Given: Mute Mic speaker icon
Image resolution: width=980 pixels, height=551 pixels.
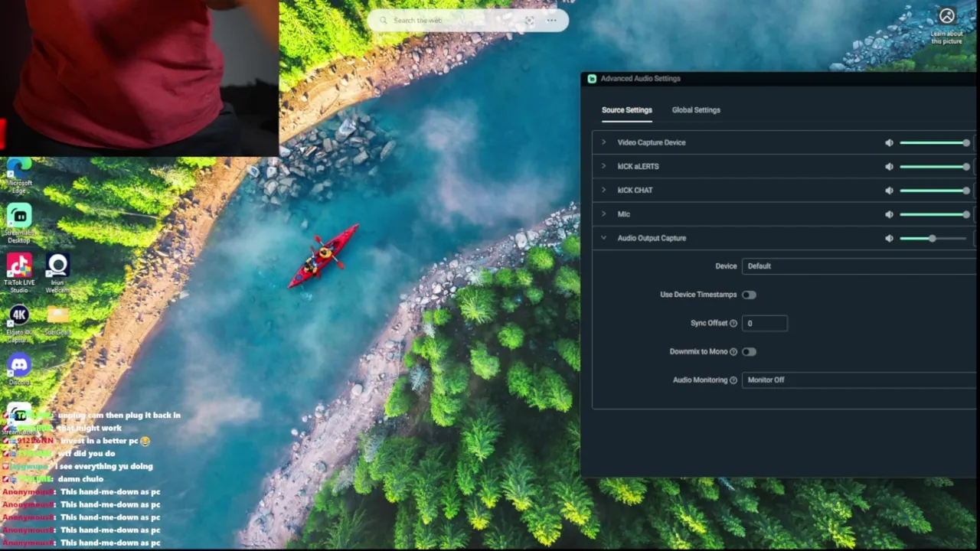Looking at the screenshot, I should pyautogui.click(x=889, y=214).
